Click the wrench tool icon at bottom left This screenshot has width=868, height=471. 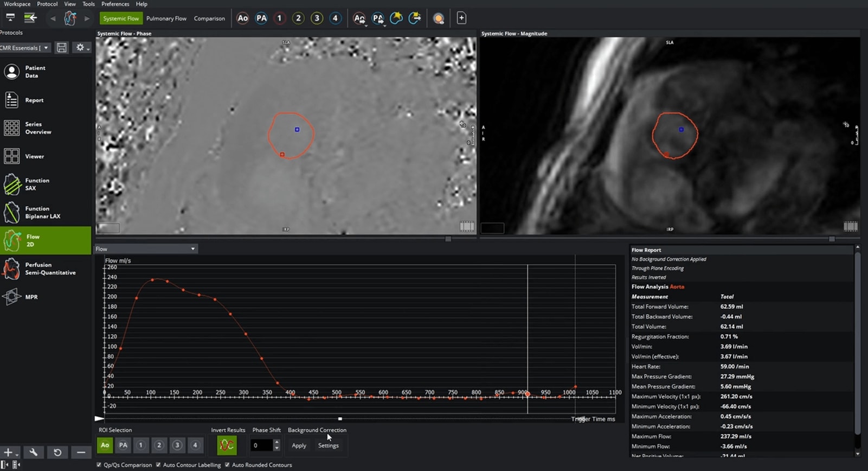[33, 452]
